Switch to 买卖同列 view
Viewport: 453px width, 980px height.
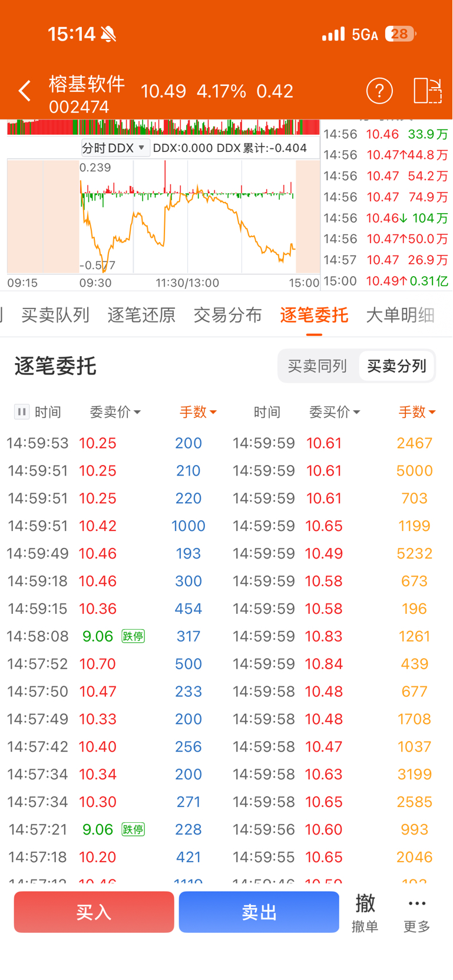pyautogui.click(x=318, y=366)
